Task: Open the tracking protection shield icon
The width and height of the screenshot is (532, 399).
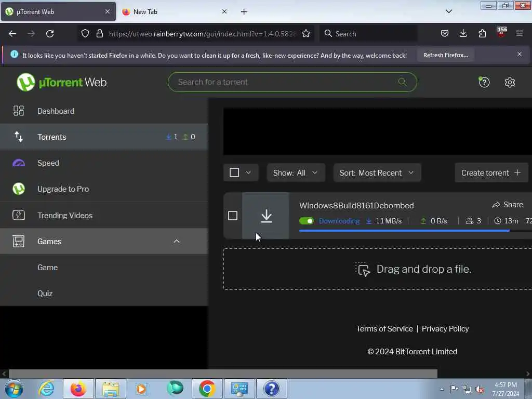Action: click(85, 34)
